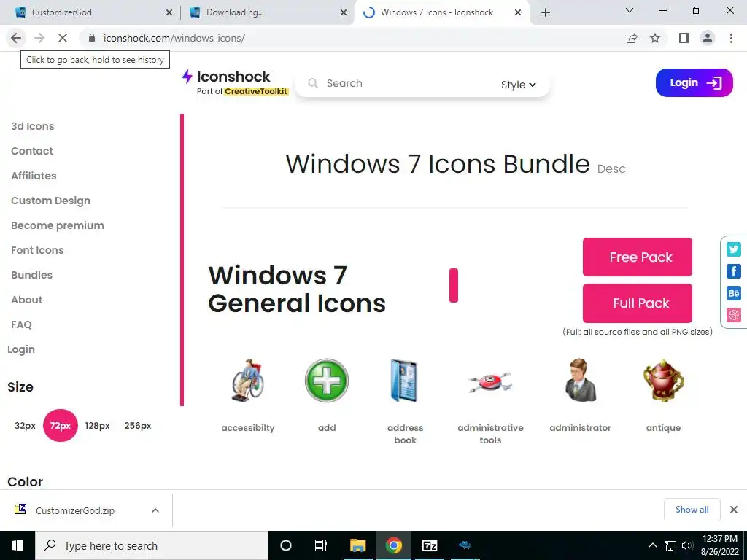The height and width of the screenshot is (560, 747).
Task: View site information lock icon
Action: point(92,38)
